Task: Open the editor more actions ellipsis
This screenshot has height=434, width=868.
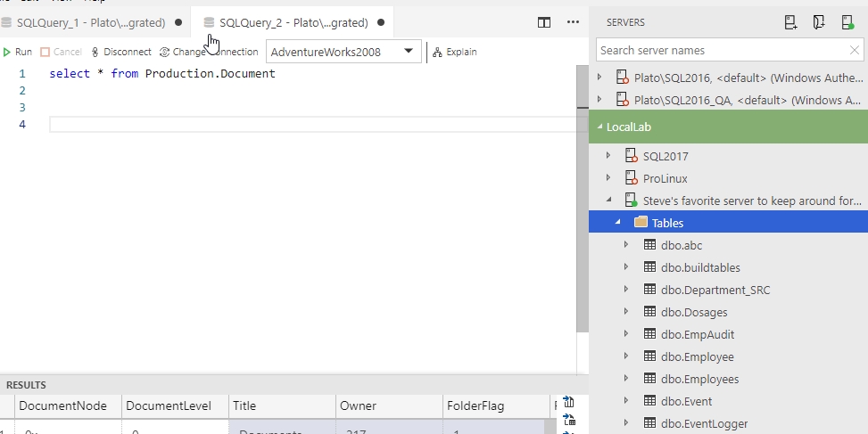Action: pos(573,22)
